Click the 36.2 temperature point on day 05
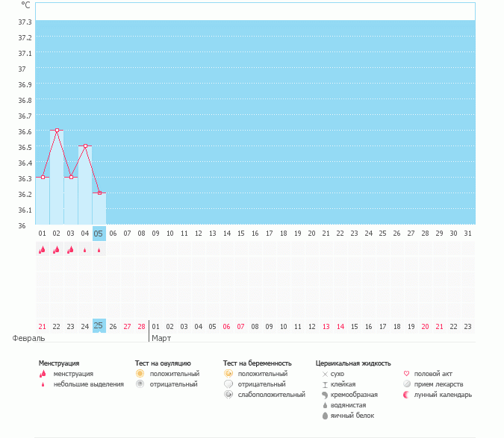504x438 pixels. click(99, 193)
